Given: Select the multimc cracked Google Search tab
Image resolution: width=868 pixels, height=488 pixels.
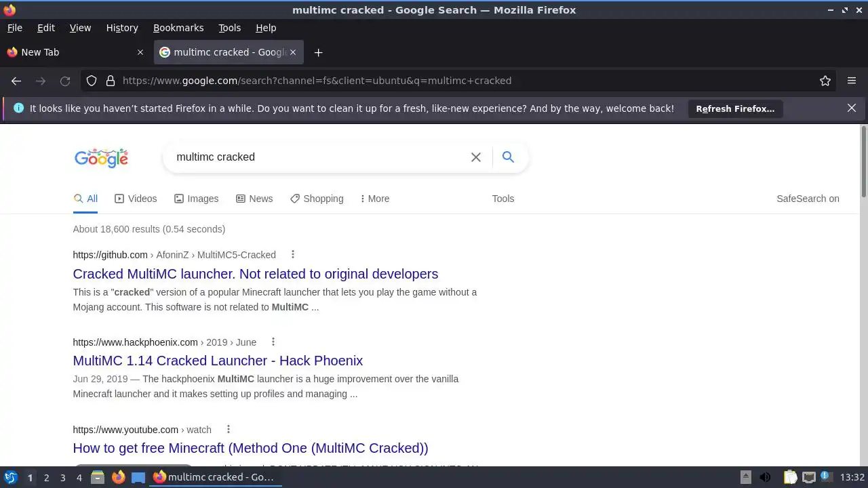Looking at the screenshot, I should 229,52.
